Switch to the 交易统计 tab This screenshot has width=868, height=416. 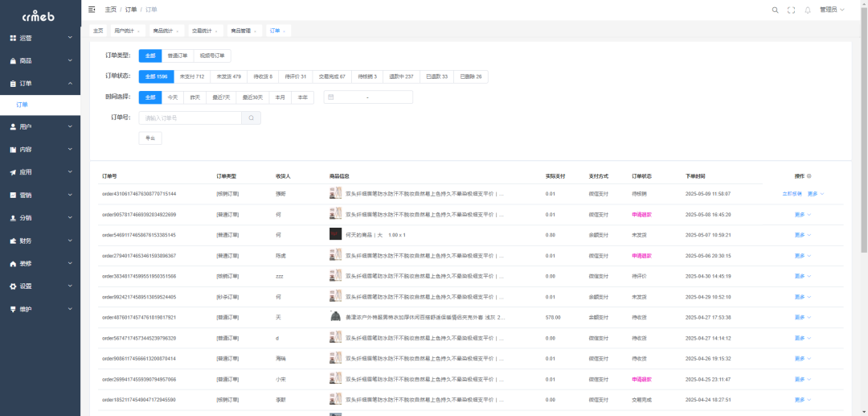[204, 31]
